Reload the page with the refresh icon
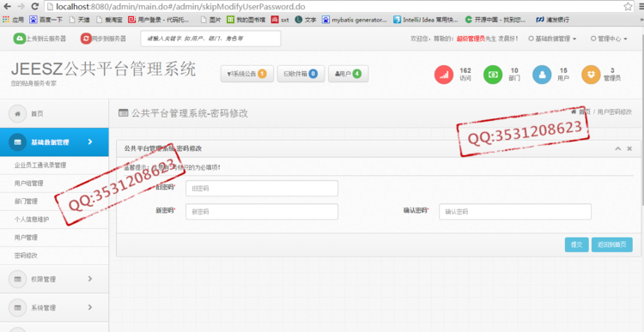The height and width of the screenshot is (332, 644). (35, 7)
